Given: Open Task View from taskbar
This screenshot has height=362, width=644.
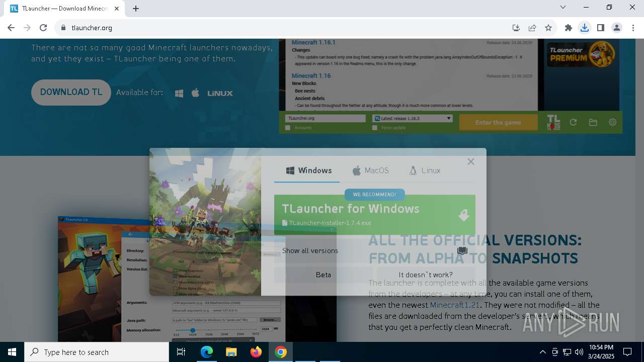Looking at the screenshot, I should pos(181,352).
